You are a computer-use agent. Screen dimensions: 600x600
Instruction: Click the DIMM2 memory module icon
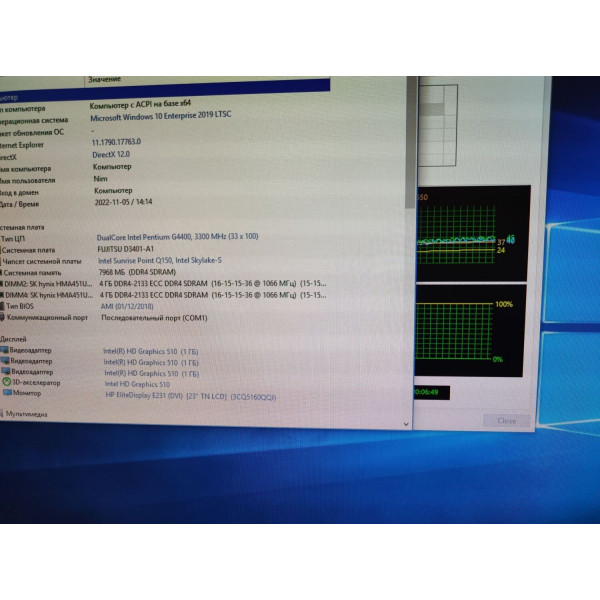[2, 284]
